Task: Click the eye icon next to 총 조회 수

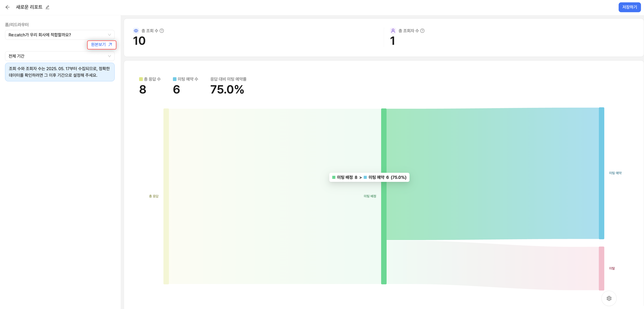Action: (x=136, y=31)
